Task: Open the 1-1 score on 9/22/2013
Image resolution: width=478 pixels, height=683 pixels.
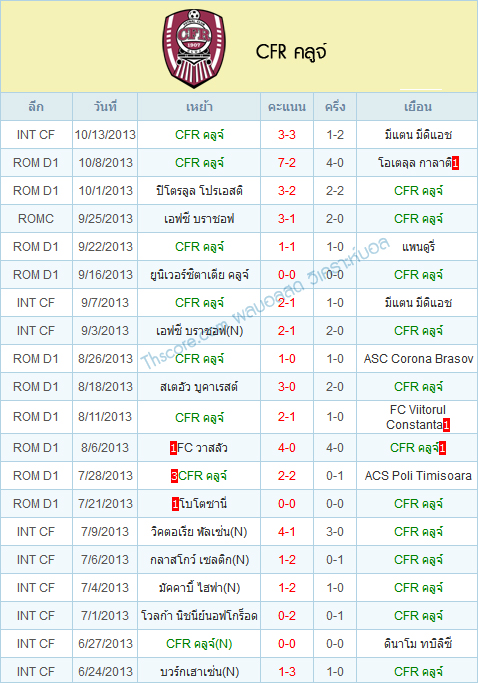Action: click(x=287, y=247)
